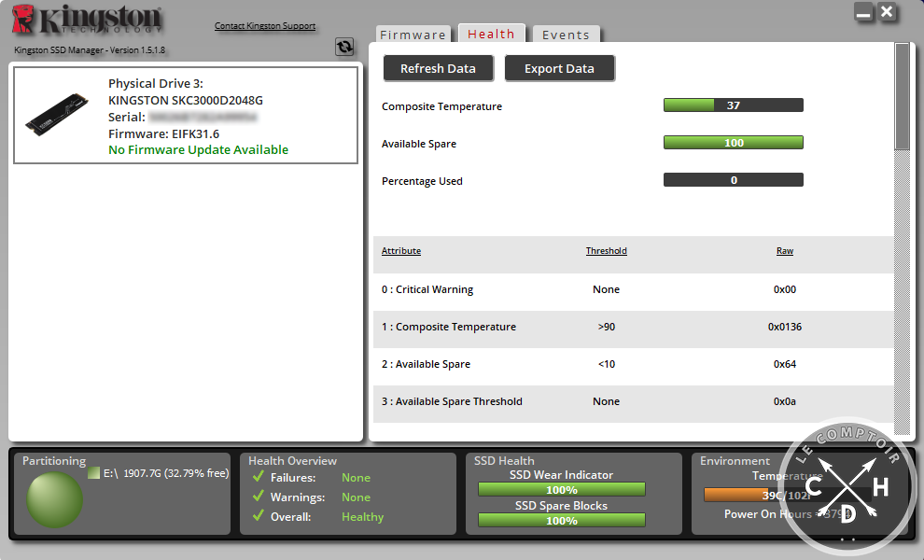Click the refresh drives icon
Image resolution: width=924 pixels, height=560 pixels.
tap(344, 46)
